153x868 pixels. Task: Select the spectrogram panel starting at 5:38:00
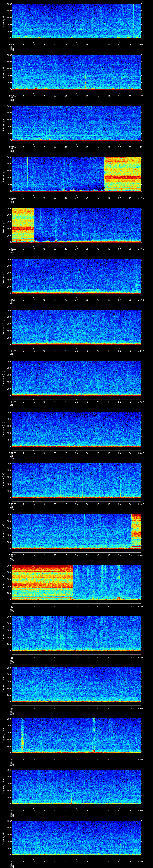click(x=76, y=480)
